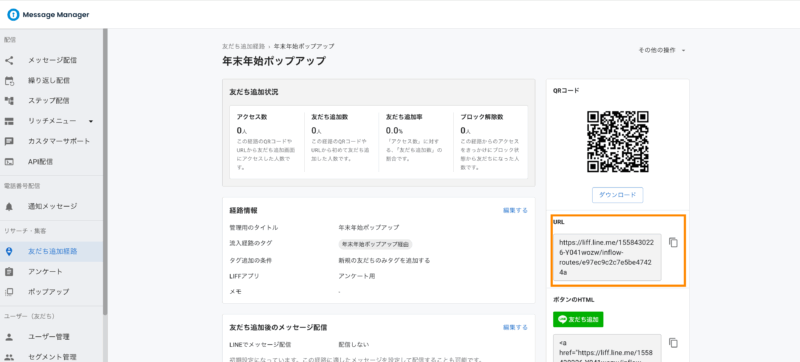Click the person icon beside ユーザー管理
Screen dimensions: 800x362
tap(9, 337)
